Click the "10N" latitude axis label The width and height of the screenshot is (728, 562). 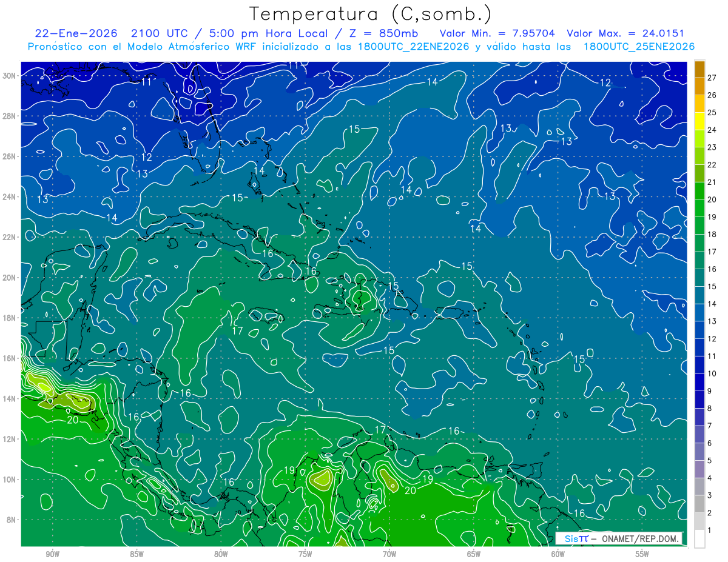coord(10,480)
